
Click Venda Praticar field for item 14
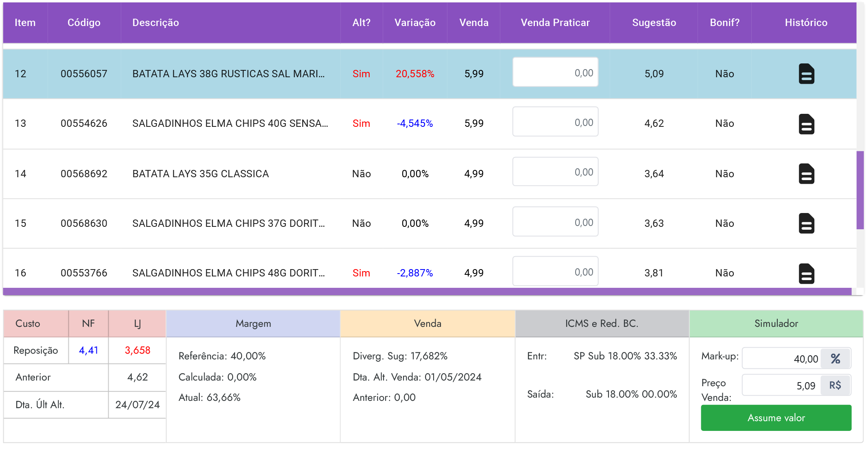(555, 172)
